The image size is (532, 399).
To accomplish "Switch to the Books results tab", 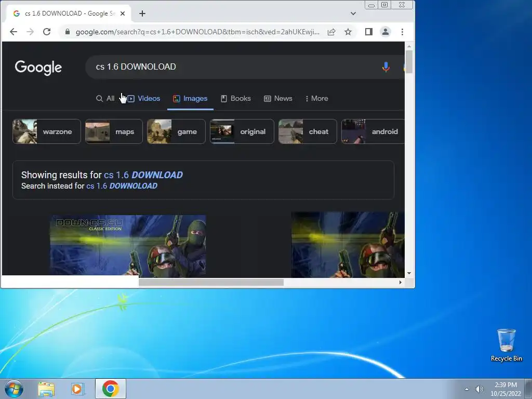I will click(x=236, y=98).
